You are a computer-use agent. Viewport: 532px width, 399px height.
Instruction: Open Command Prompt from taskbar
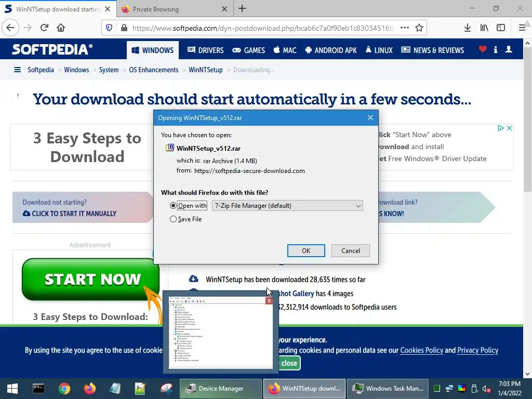tap(38, 389)
